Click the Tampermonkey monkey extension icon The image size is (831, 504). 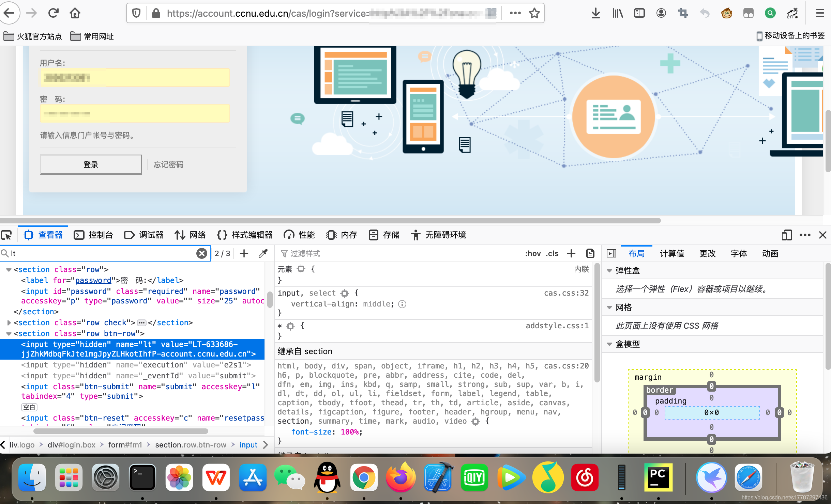point(726,13)
